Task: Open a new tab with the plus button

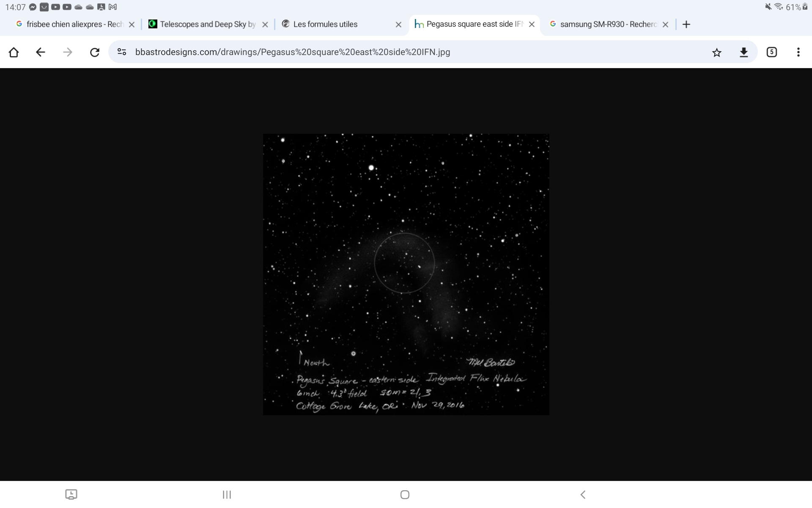Action: (686, 24)
